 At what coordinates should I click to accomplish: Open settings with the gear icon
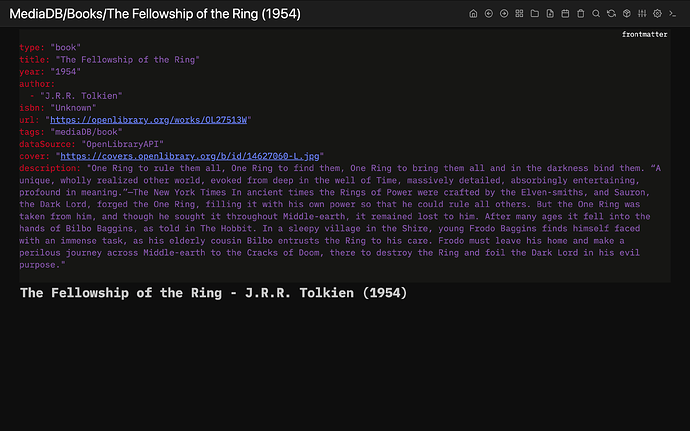657,14
